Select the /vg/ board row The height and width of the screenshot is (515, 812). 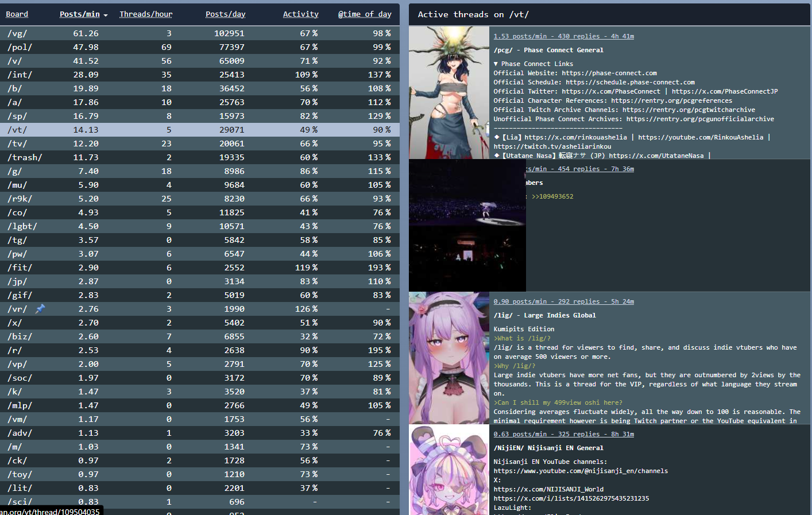[200, 33]
